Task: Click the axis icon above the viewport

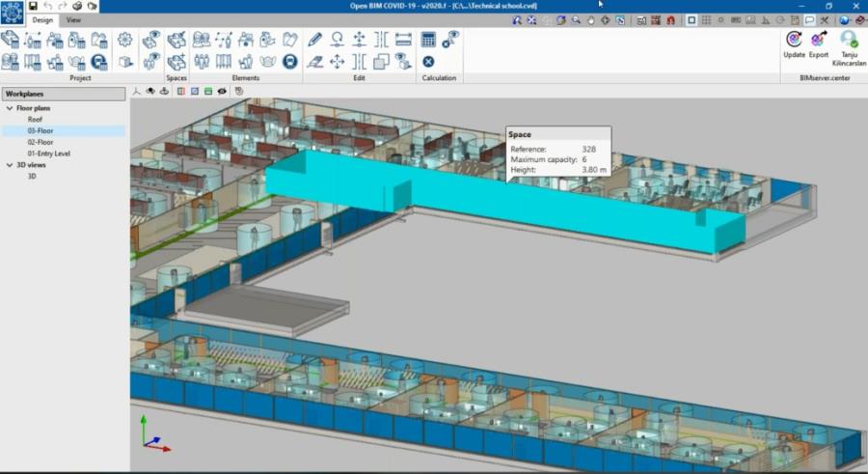Action: 136,92
